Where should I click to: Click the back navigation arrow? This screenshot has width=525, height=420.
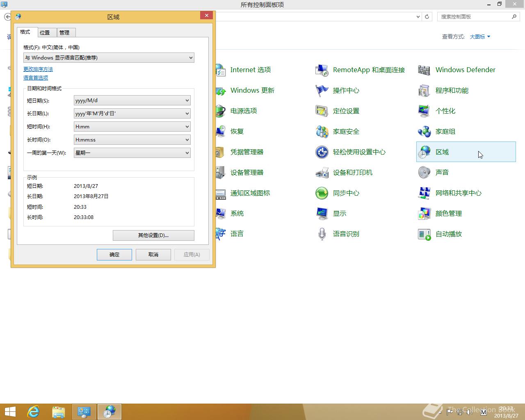(7, 17)
